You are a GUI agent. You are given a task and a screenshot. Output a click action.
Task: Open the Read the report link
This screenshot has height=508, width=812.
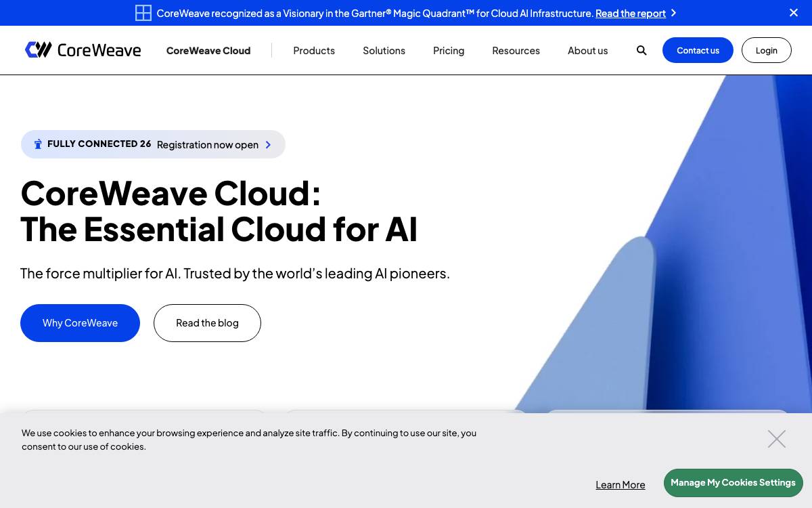[631, 14]
